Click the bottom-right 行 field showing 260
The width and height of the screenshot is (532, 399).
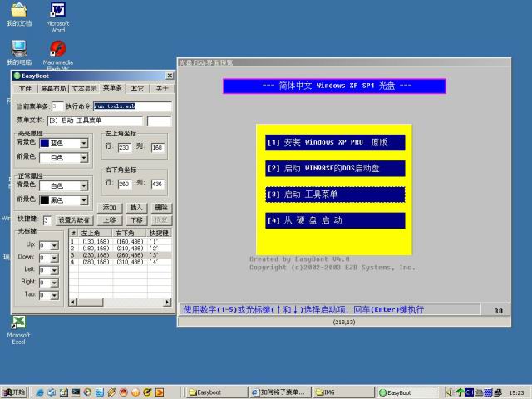[125, 185]
